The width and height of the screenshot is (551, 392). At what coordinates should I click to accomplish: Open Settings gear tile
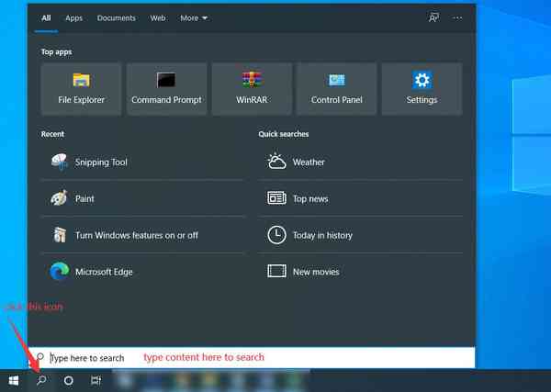click(x=422, y=89)
